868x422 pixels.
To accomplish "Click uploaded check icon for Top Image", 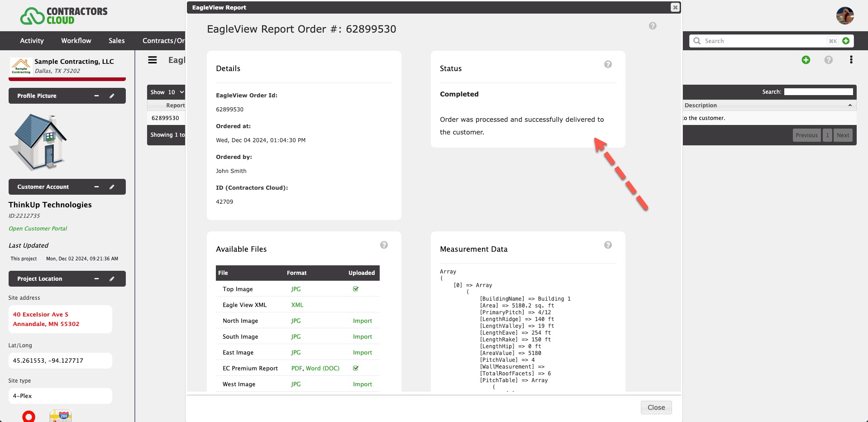I will coord(356,289).
